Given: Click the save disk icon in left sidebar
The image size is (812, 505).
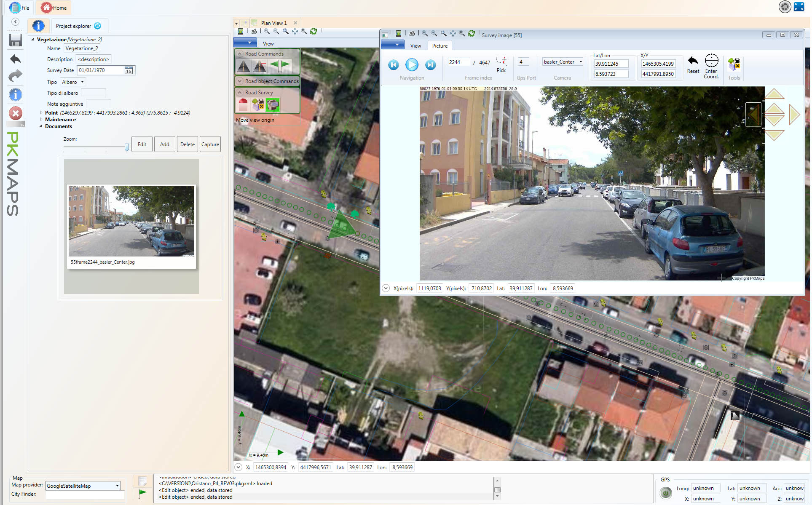Looking at the screenshot, I should tap(16, 40).
